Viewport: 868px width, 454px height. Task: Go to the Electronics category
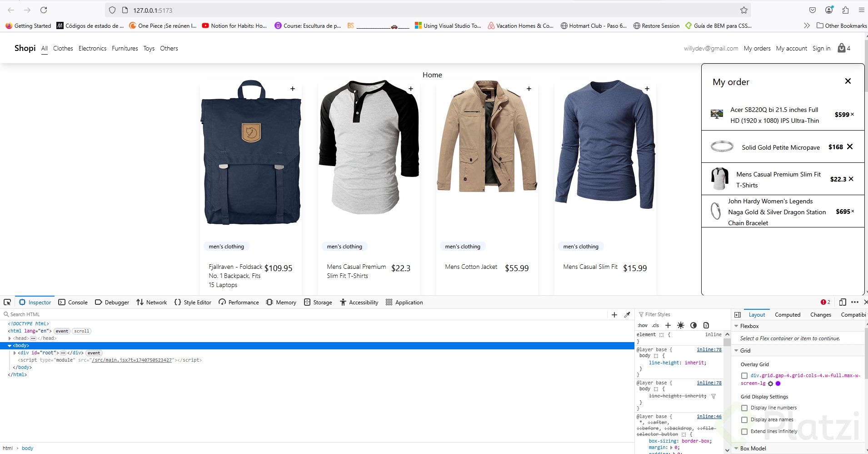pyautogui.click(x=92, y=48)
